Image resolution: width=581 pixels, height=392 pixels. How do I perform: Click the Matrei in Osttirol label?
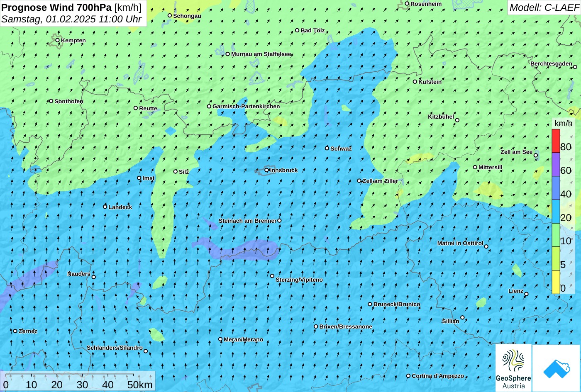(460, 243)
